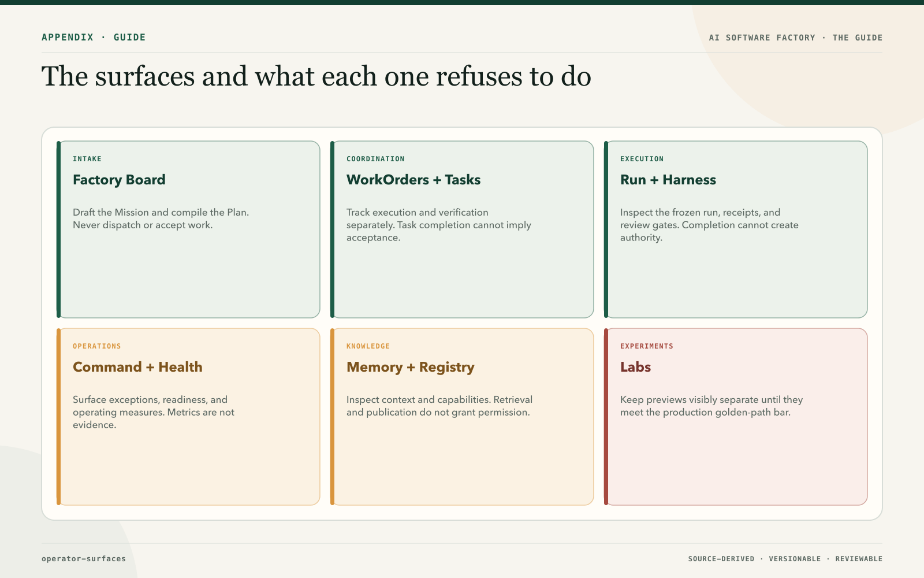Click the "COORDINATION" category label
Viewport: 924px width, 578px height.
[x=375, y=159]
